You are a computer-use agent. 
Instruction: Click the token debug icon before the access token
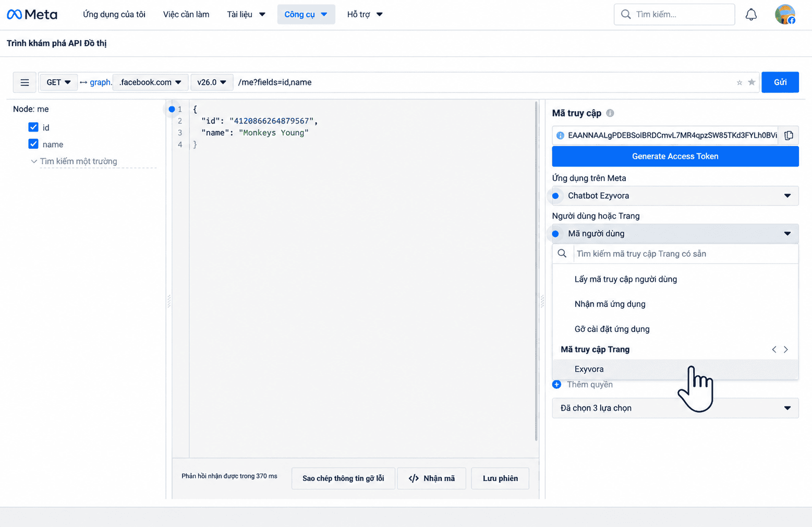point(560,135)
